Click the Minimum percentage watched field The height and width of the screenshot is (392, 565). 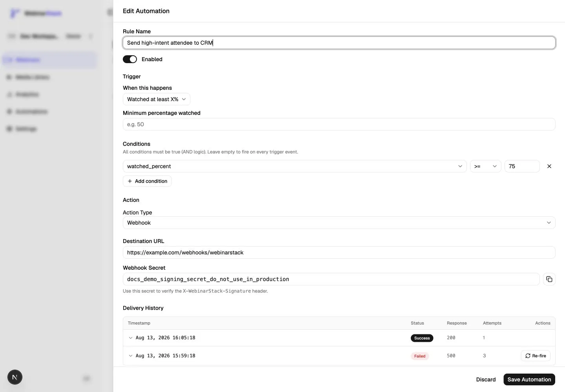click(339, 124)
